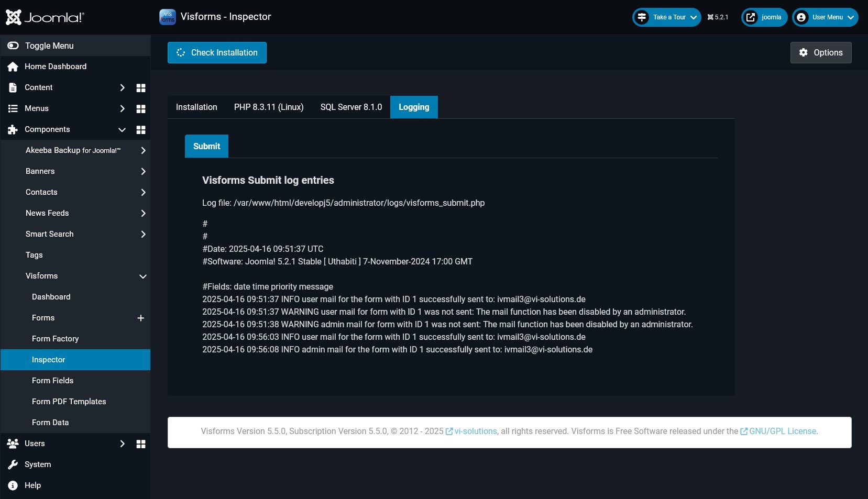Open Users dashboard grid icon
The height and width of the screenshot is (499, 868).
[x=141, y=444]
